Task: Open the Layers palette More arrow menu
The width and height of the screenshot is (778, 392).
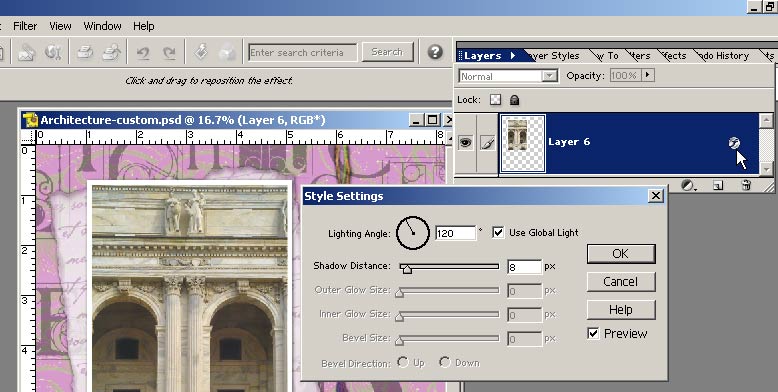Action: [512, 55]
